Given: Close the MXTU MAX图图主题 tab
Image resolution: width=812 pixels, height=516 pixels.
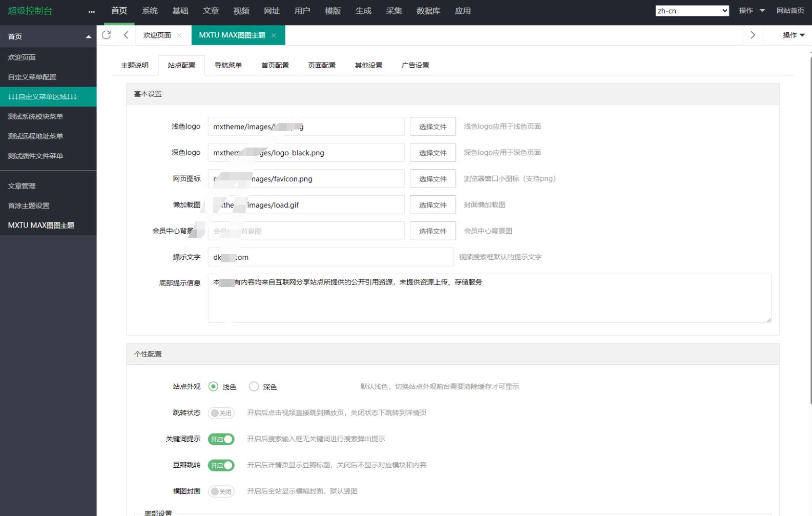Looking at the screenshot, I should pos(274,35).
